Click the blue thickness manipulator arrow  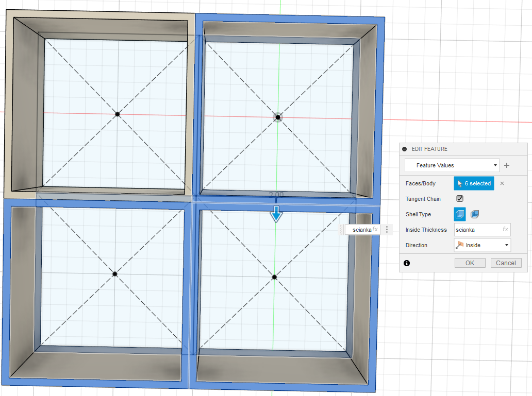tap(276, 214)
